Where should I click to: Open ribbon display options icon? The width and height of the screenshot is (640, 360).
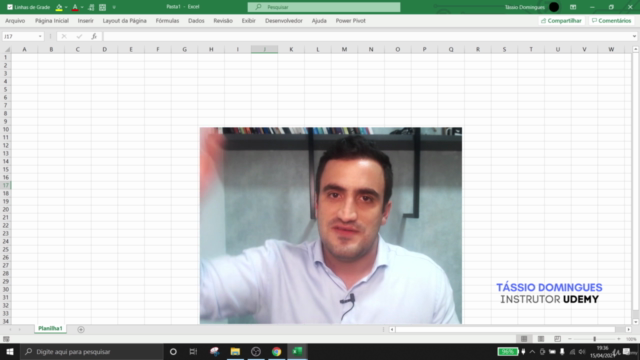click(x=573, y=7)
